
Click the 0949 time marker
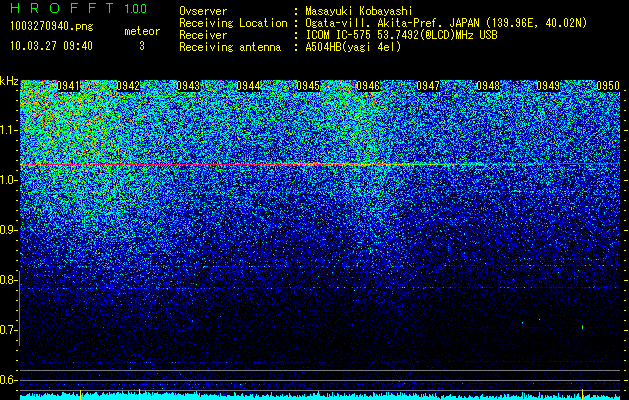click(x=548, y=86)
